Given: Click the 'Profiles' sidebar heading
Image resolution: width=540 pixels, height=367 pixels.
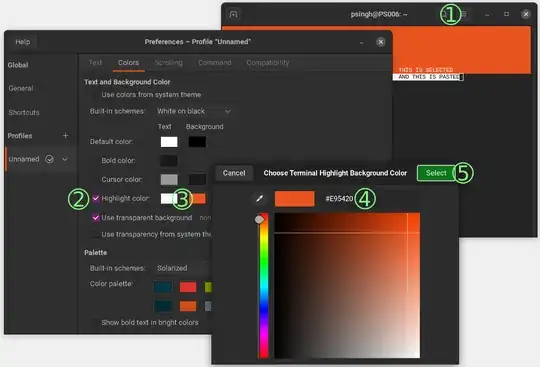Looking at the screenshot, I should pyautogui.click(x=20, y=136).
